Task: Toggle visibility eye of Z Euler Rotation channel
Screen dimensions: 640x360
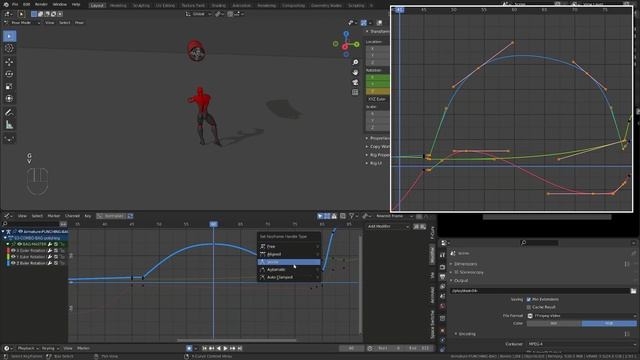Action: 13,263
